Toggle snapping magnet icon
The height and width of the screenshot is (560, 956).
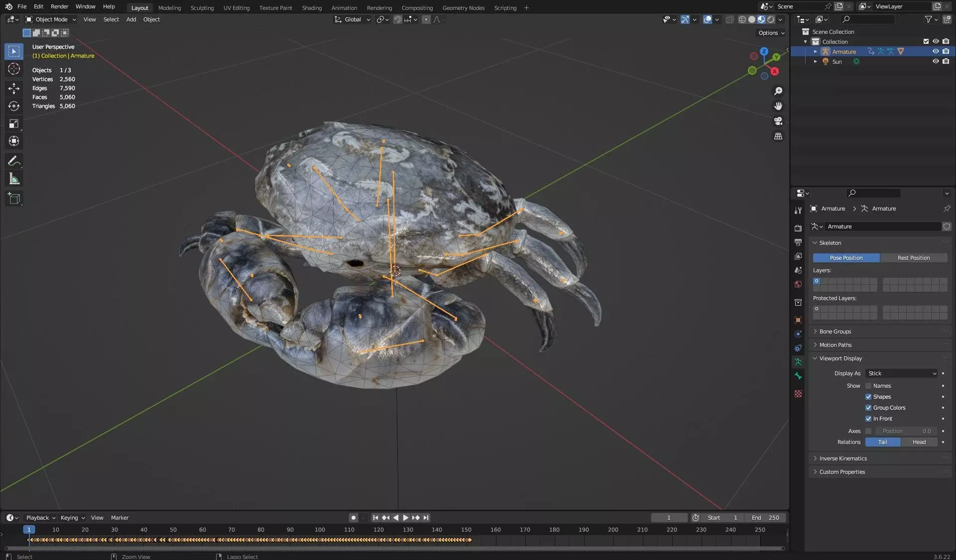coord(397,19)
